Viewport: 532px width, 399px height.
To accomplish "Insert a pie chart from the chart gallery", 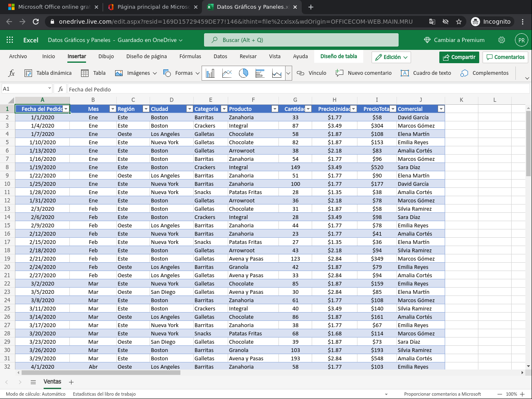I will pos(244,74).
